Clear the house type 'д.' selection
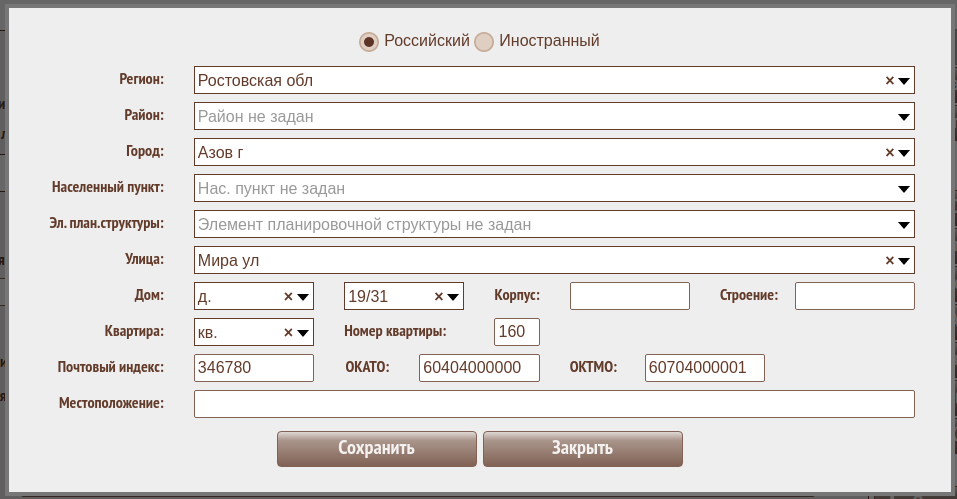The width and height of the screenshot is (957, 499). [x=288, y=297]
